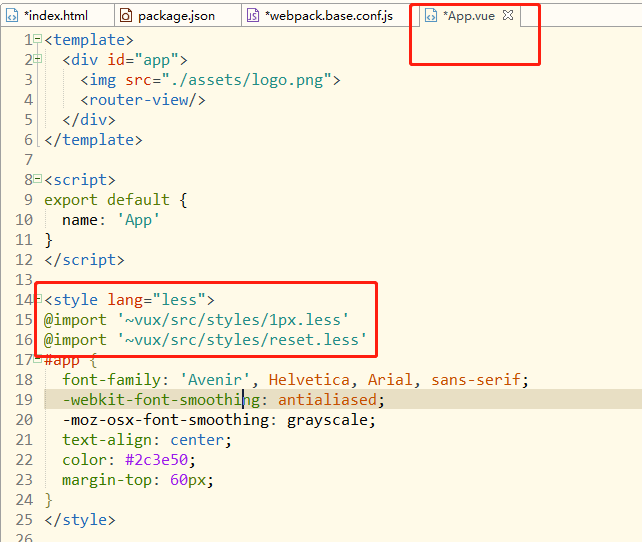
Task: Click the index.html file icon
Action: click(x=12, y=16)
